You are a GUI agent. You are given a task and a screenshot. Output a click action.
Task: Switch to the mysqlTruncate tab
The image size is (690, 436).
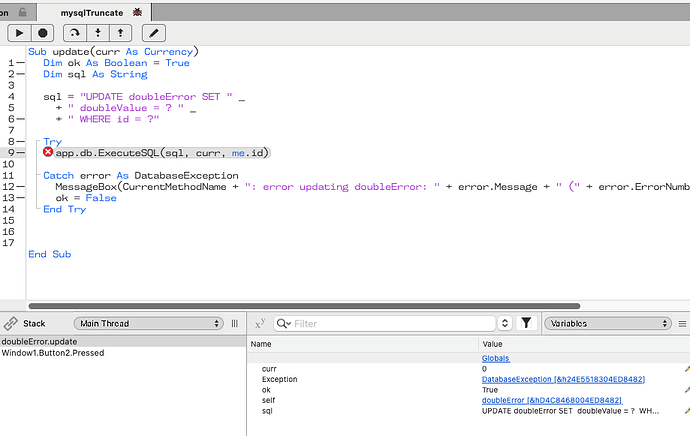[x=94, y=13]
